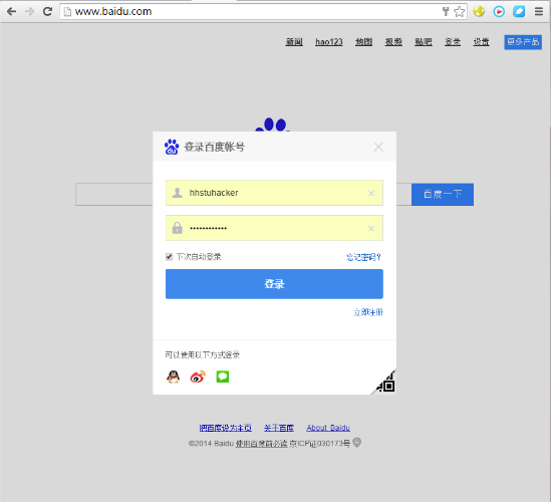This screenshot has height=502, width=551.
Task: Bookmark the page with the star icon
Action: coord(459,12)
